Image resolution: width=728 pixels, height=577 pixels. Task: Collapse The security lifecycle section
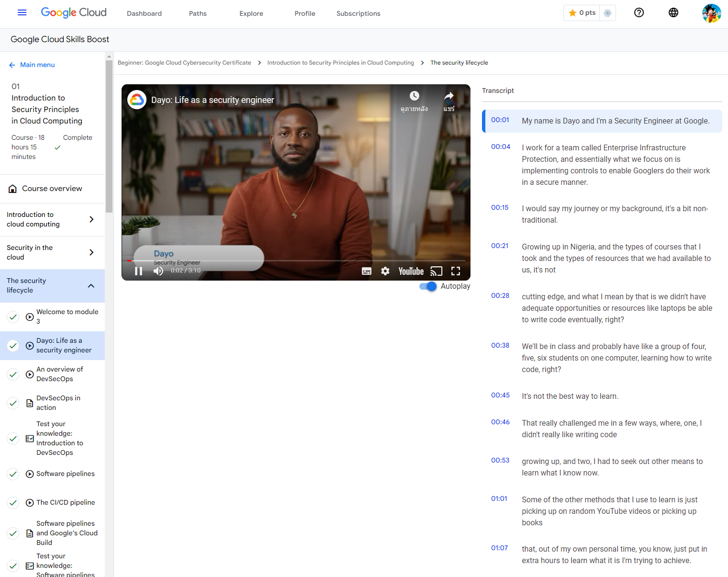[91, 286]
